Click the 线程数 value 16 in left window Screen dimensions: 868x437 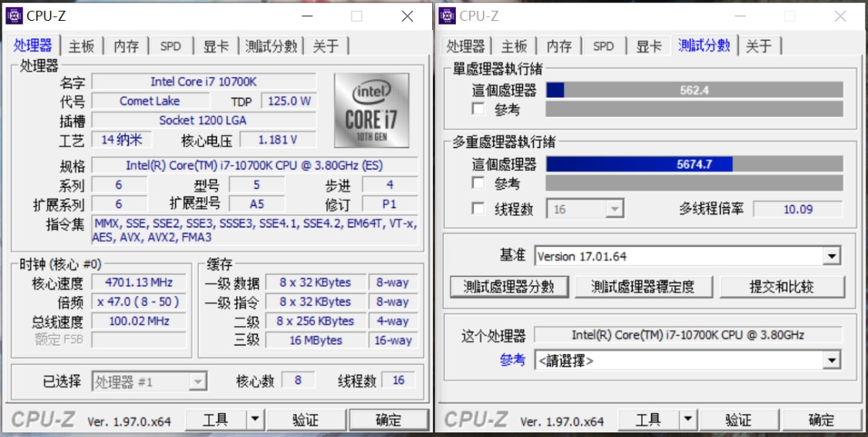(399, 381)
